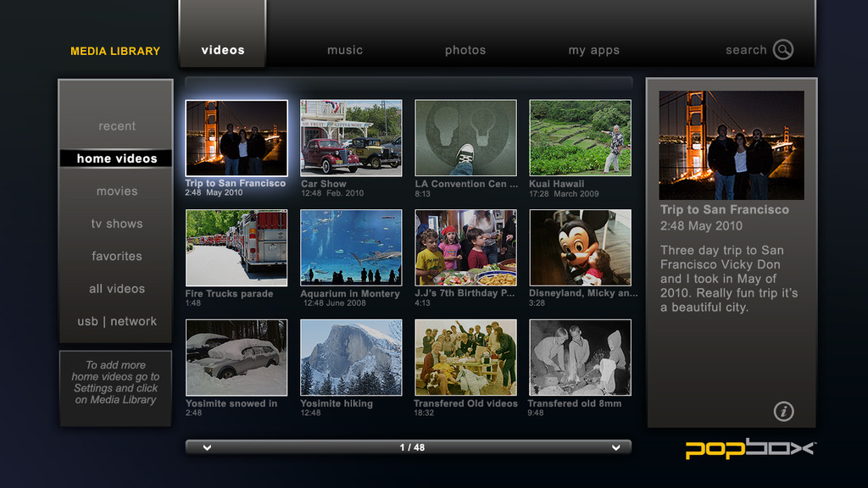This screenshot has width=868, height=488.
Task: Click 'LA Convention Cen ...' title text
Action: tap(467, 184)
